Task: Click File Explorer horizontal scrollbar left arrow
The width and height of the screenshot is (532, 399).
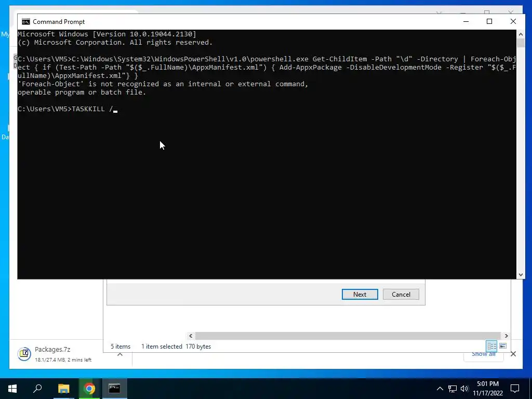Action: [191, 336]
